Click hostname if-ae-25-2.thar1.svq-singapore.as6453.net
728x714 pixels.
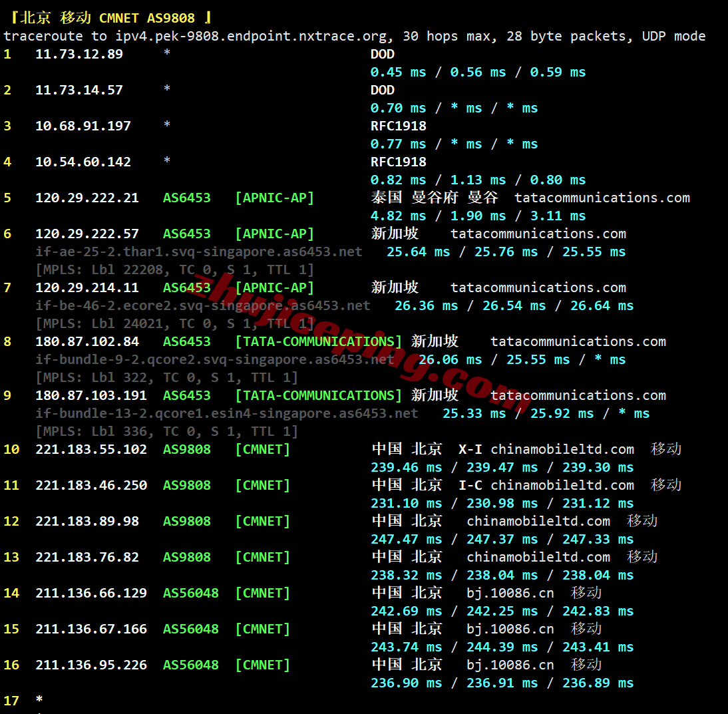199,252
